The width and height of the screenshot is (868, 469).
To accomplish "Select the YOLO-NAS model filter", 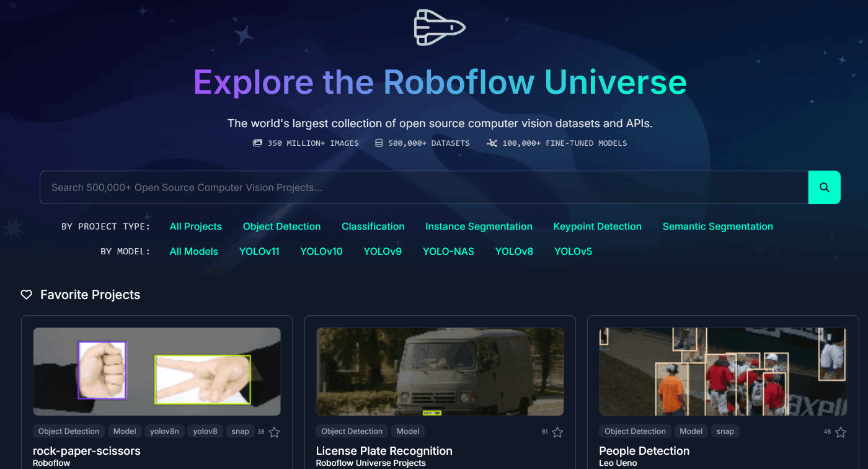I will (448, 251).
